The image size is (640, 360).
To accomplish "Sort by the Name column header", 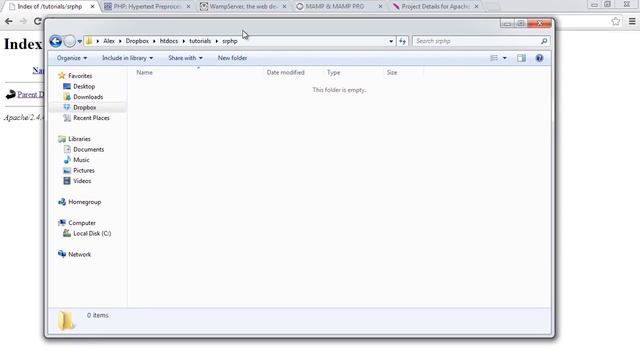I will [x=144, y=72].
